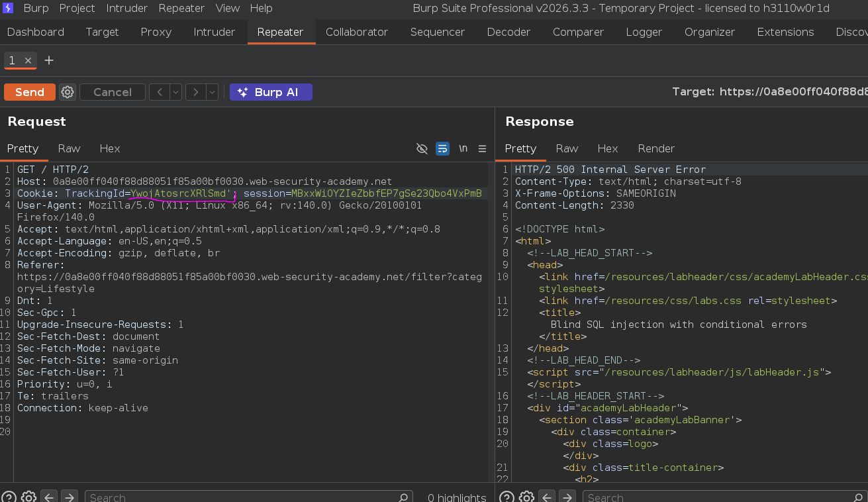Image resolution: width=868 pixels, height=502 pixels.
Task: Open Response search settings gear icon
Action: click(x=526, y=497)
